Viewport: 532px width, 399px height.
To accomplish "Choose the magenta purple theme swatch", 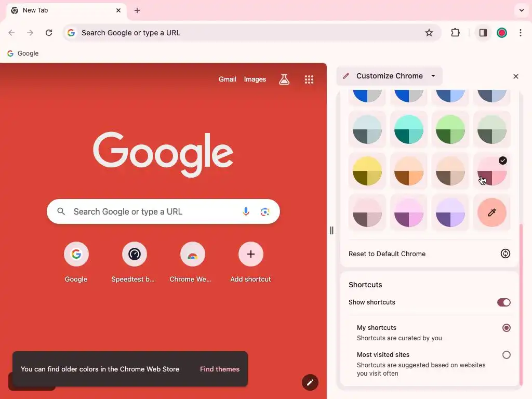I will point(409,212).
